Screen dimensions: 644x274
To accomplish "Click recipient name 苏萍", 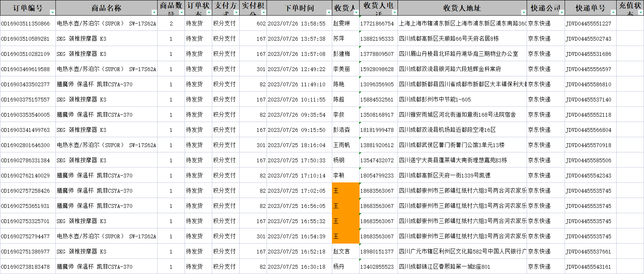I will 339,39.
